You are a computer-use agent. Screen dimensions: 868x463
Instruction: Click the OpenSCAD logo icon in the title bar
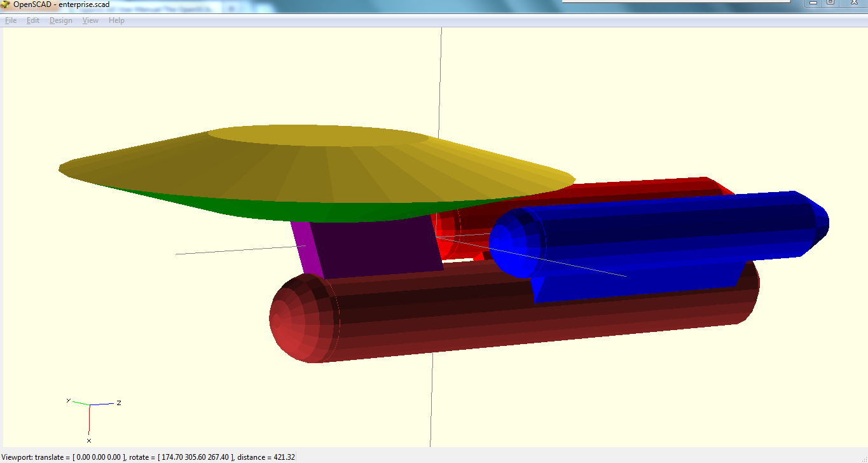click(x=5, y=4)
